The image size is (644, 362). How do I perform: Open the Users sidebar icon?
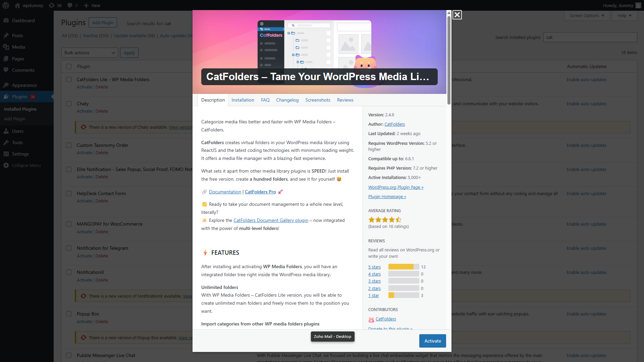[x=6, y=131]
